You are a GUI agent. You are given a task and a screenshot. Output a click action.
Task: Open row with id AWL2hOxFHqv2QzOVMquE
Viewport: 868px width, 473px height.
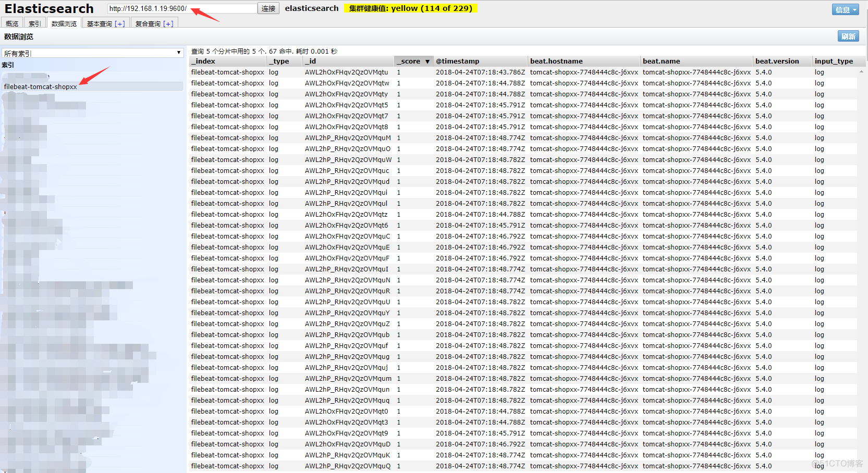click(523, 247)
